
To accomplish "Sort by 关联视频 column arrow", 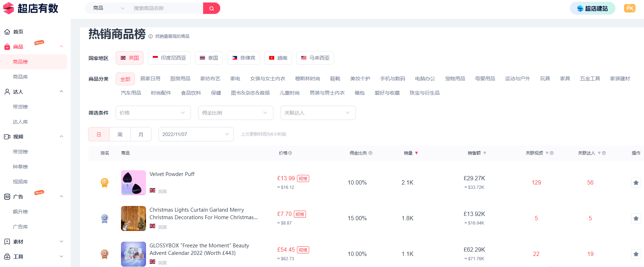I will (547, 153).
